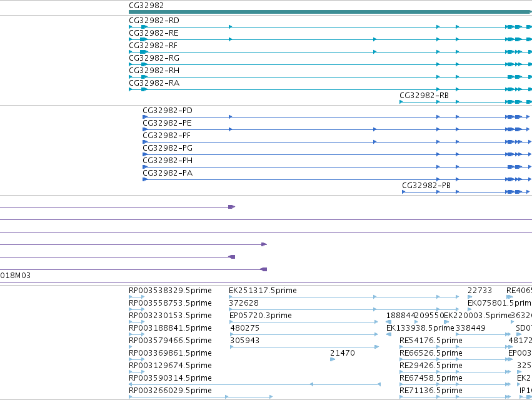Open EST RE54176.5prime
532x400 pixels.
(431, 341)
